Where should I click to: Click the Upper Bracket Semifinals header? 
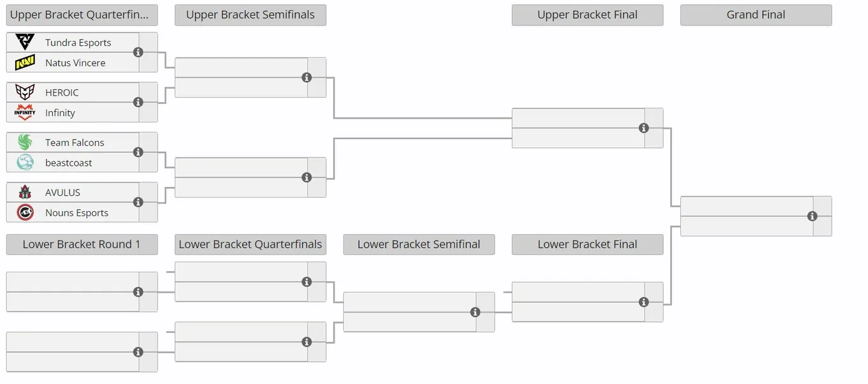coord(250,15)
